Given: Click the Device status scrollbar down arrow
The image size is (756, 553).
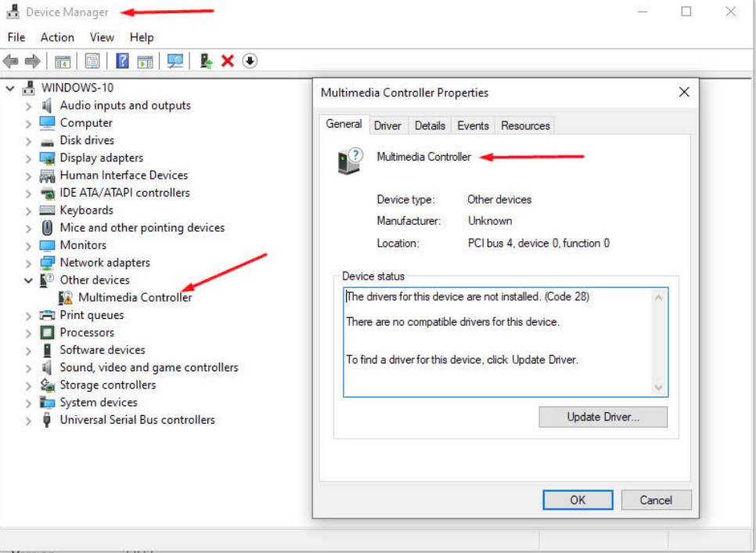Looking at the screenshot, I should coord(659,388).
